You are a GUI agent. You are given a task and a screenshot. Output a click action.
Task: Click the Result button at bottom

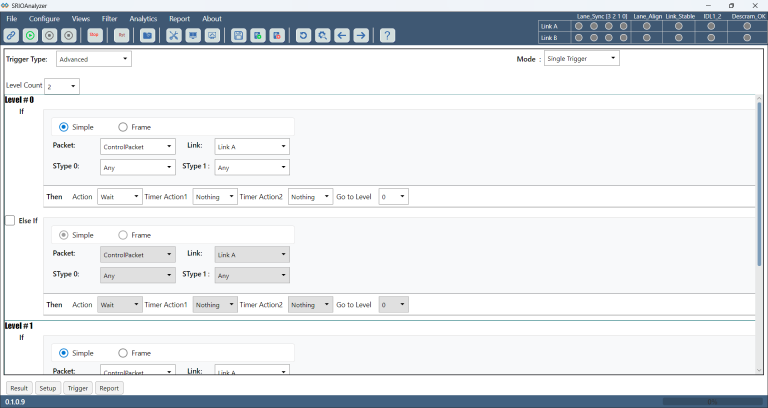pyautogui.click(x=19, y=388)
